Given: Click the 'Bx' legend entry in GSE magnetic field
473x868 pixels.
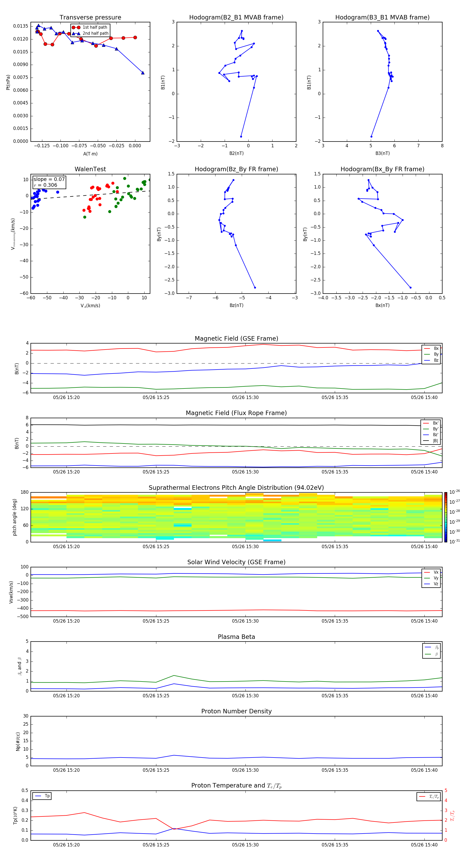Looking at the screenshot, I should [431, 349].
